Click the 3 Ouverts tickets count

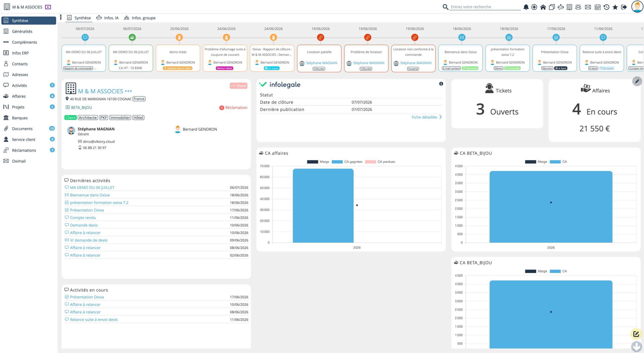(497, 110)
